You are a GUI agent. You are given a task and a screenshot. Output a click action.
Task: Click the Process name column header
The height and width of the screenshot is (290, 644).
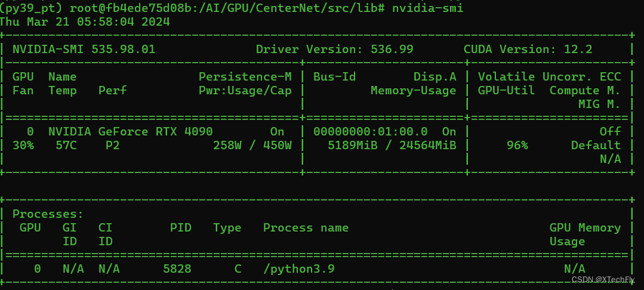pos(306,227)
